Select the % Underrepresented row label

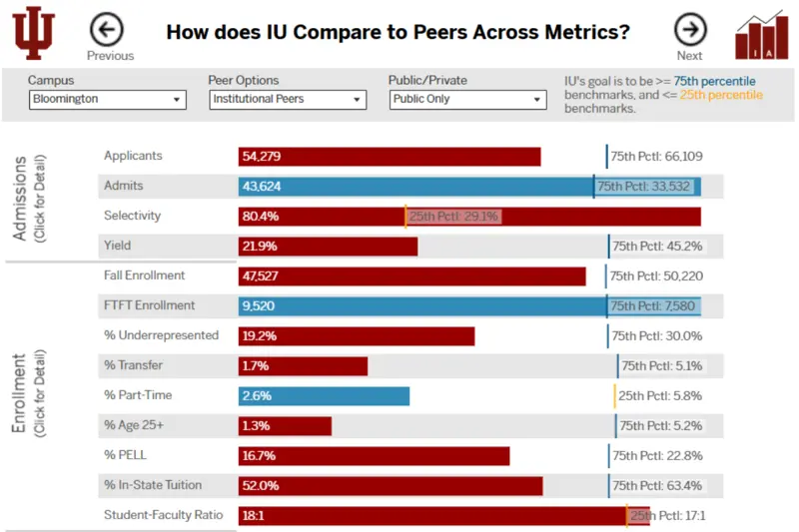click(x=161, y=336)
